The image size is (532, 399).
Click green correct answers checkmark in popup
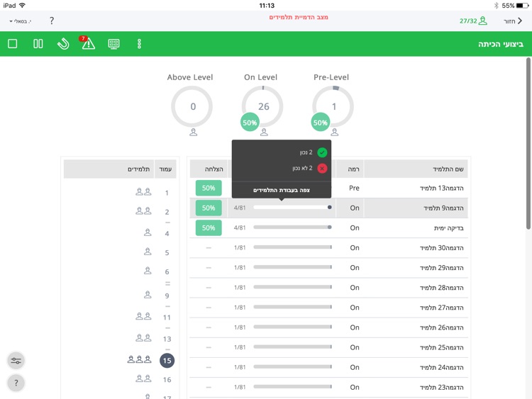322,152
